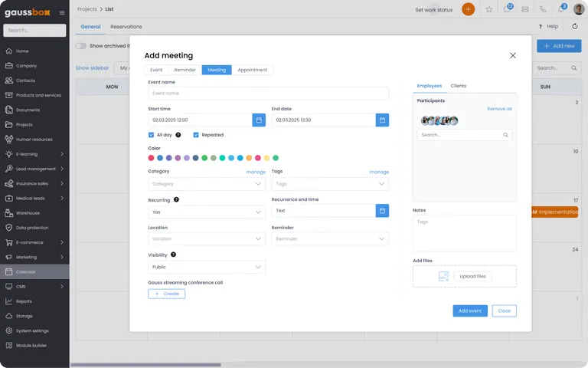Open the Home sidebar icon
The height and width of the screenshot is (368, 588).
click(x=9, y=51)
